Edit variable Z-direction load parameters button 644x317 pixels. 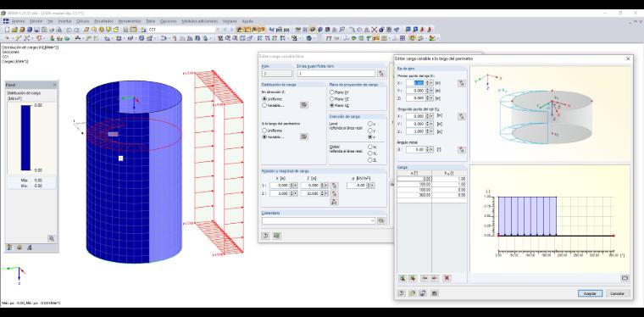click(304, 105)
